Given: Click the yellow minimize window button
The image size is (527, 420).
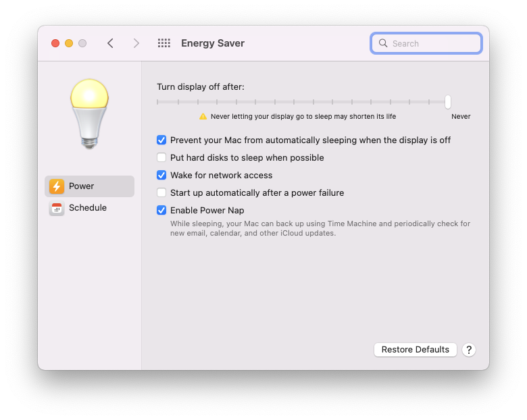Looking at the screenshot, I should tap(69, 43).
